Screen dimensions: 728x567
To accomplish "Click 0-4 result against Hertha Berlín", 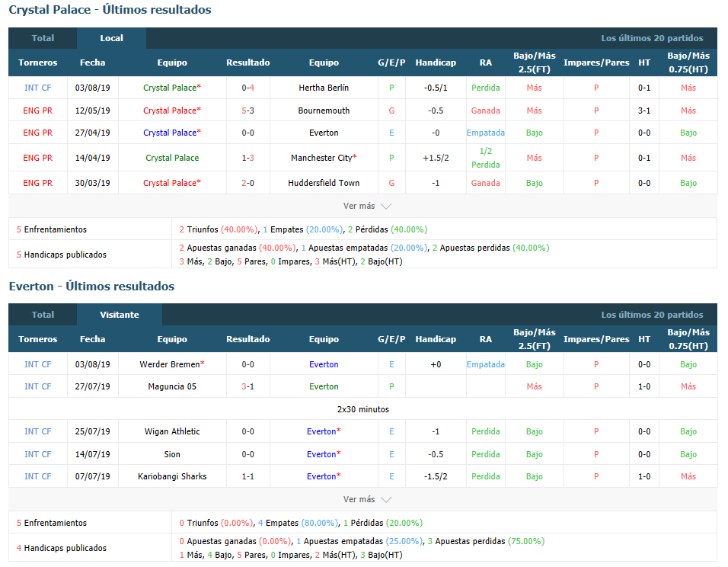I will (248, 88).
